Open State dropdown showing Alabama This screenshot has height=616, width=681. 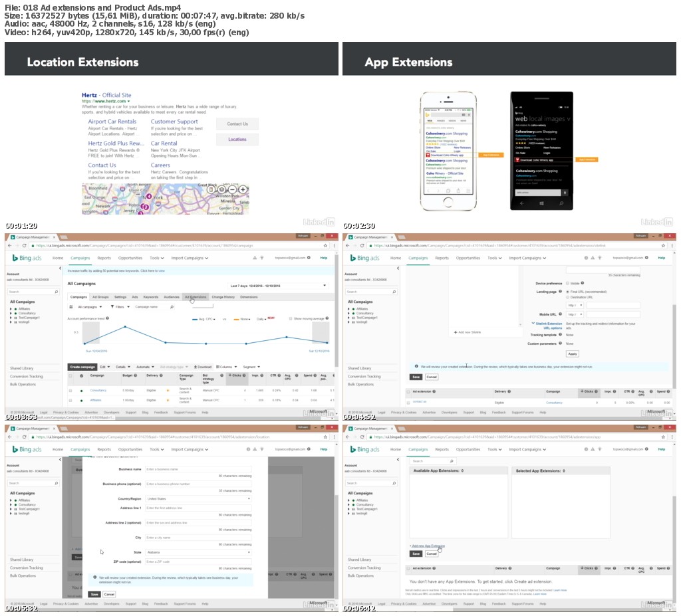click(x=198, y=552)
